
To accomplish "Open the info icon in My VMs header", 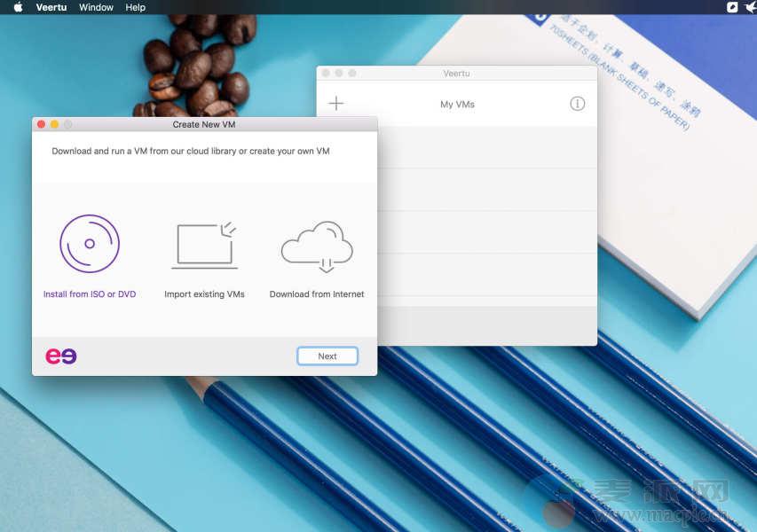I will click(577, 104).
